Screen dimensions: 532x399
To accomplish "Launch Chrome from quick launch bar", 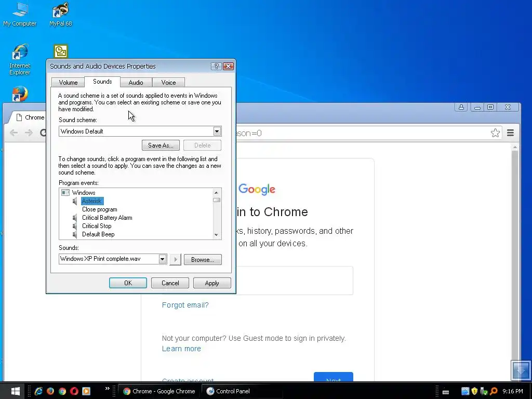I will [62, 391].
